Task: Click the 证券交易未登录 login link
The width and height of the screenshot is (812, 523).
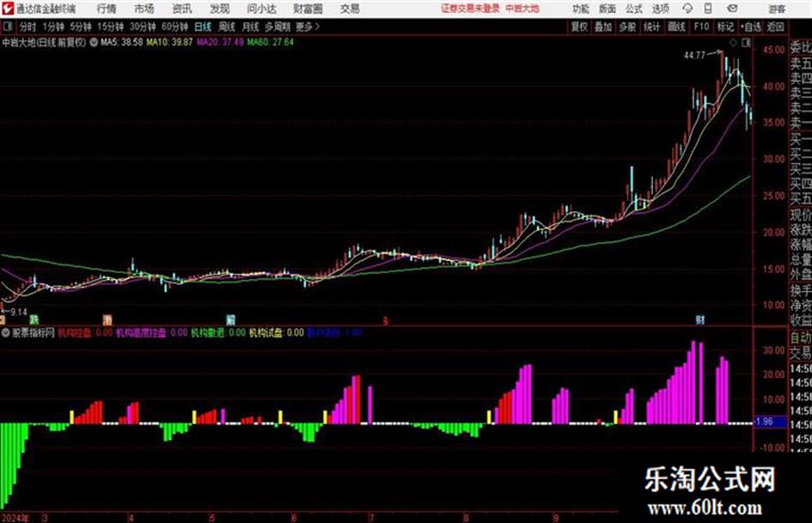Action: click(470, 9)
